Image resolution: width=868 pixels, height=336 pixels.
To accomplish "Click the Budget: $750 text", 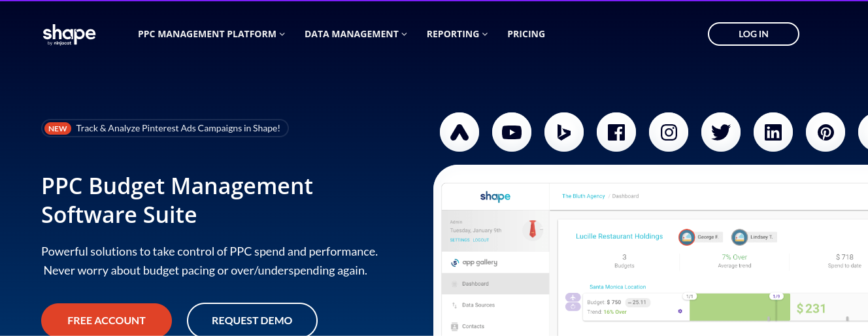I will click(604, 302).
